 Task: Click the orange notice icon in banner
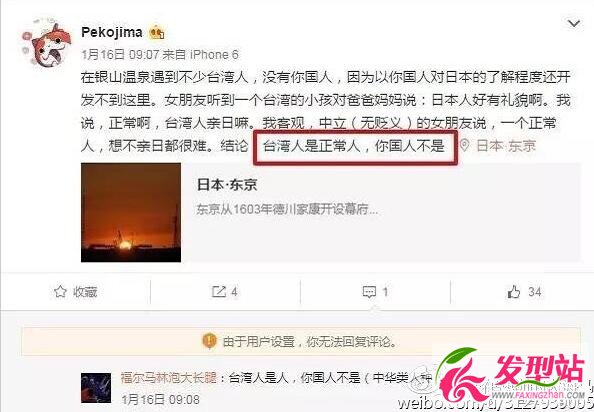click(x=209, y=341)
